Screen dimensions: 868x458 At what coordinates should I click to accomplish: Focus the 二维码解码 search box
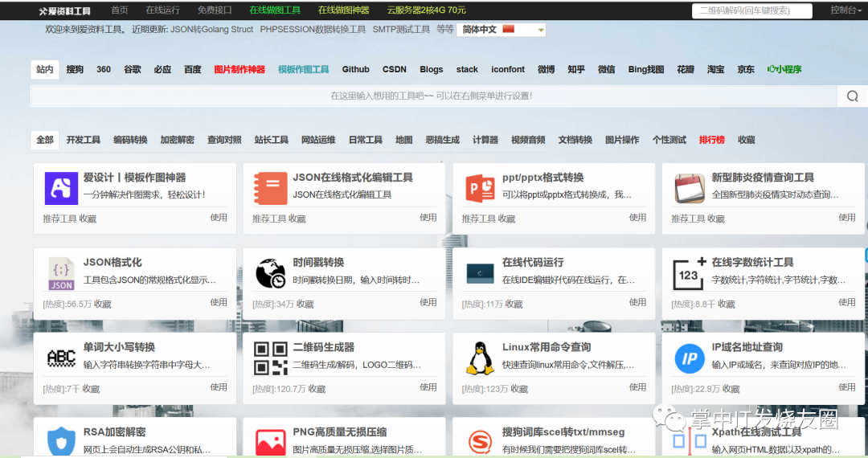coord(751,10)
